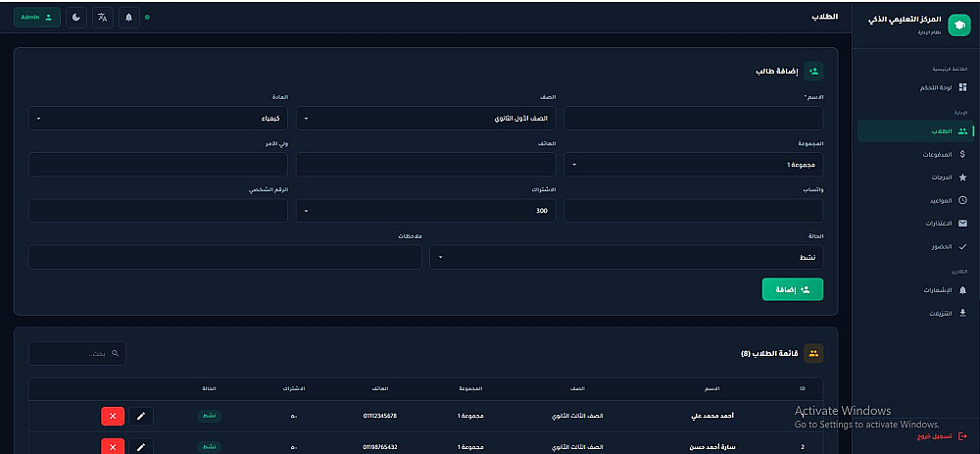Screen dimensions: 980x454
Task: Click the name سارة أحمد حسن
Action: click(711, 447)
